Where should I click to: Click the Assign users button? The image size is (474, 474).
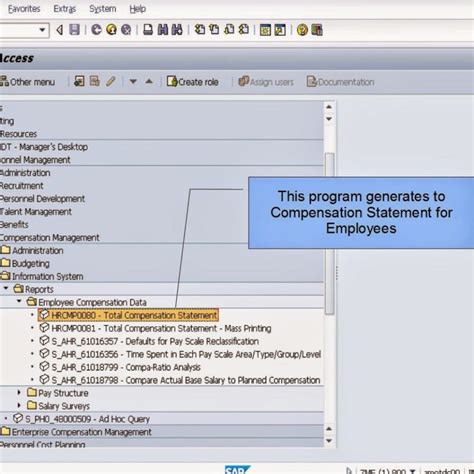point(266,82)
